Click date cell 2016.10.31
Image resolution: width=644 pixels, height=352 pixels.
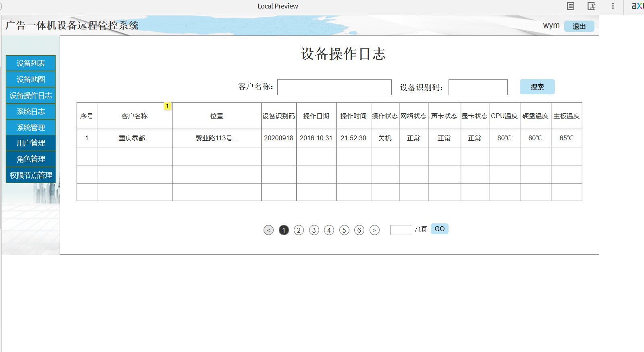click(316, 138)
